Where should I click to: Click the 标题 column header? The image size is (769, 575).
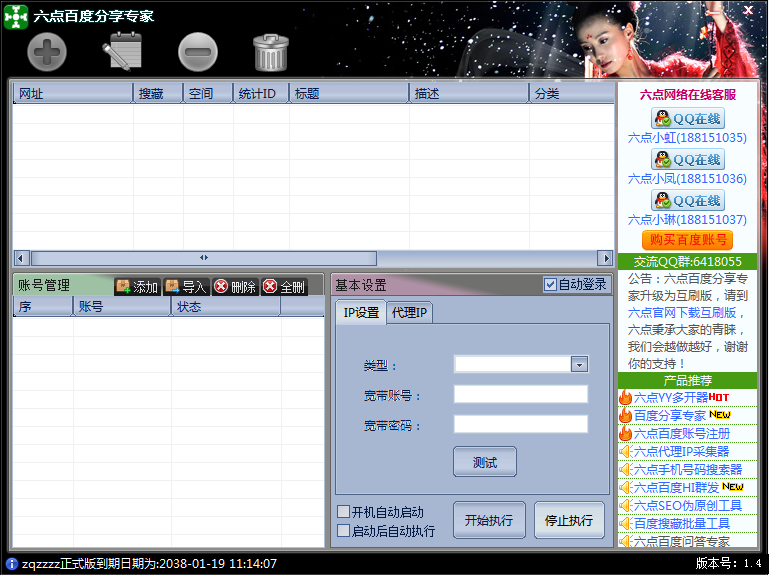point(349,93)
